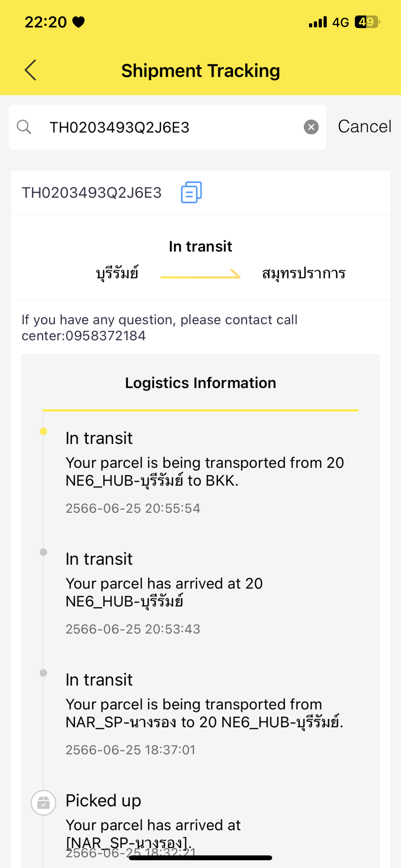
Task: Tap the yellow latest-status timeline dot
Action: click(43, 431)
